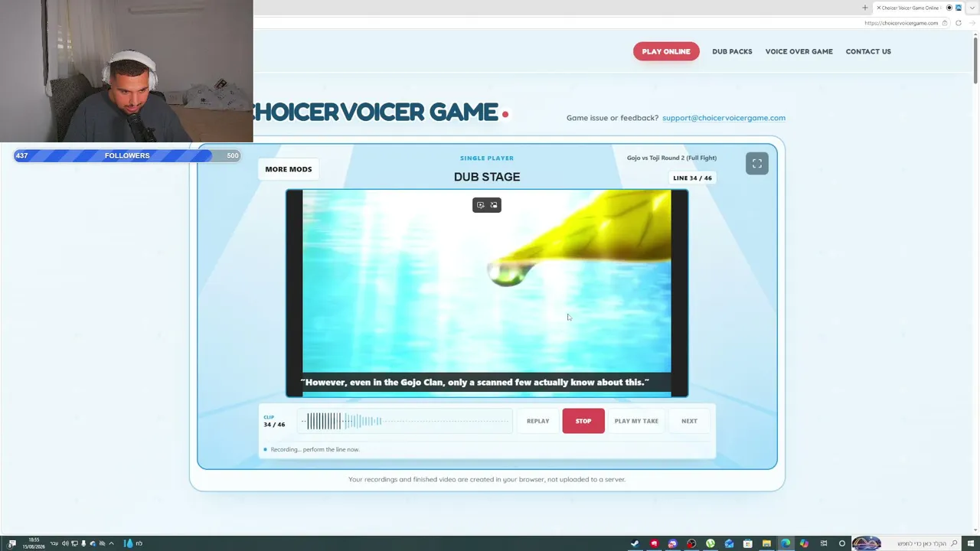Viewport: 980px width, 551px height.
Task: Click the More Mods button
Action: pos(289,169)
